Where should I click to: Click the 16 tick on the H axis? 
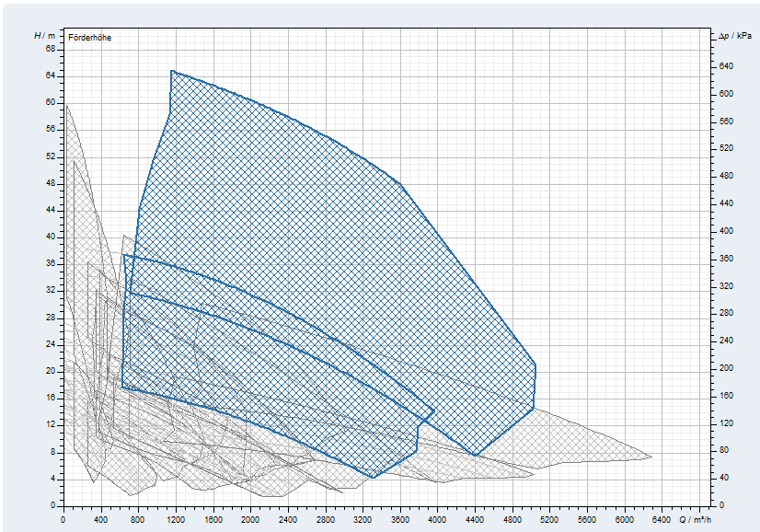[51, 399]
